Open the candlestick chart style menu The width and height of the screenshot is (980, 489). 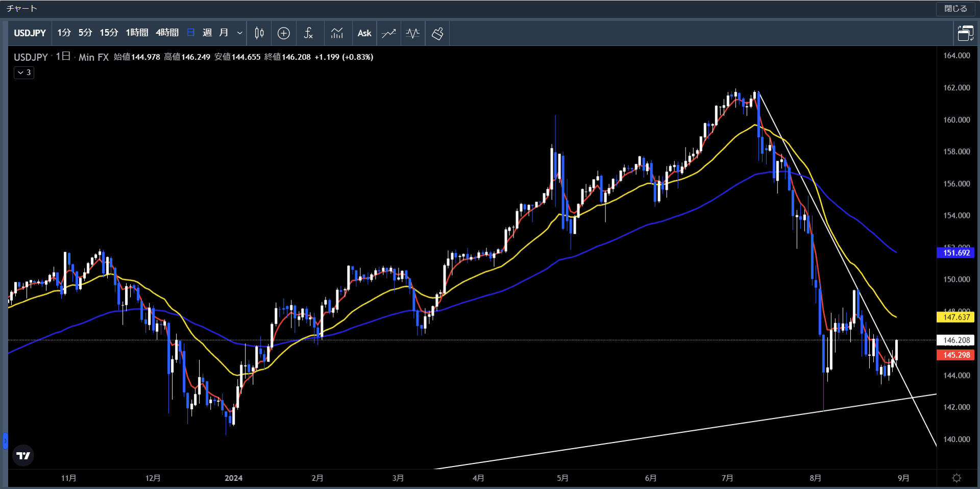259,33
